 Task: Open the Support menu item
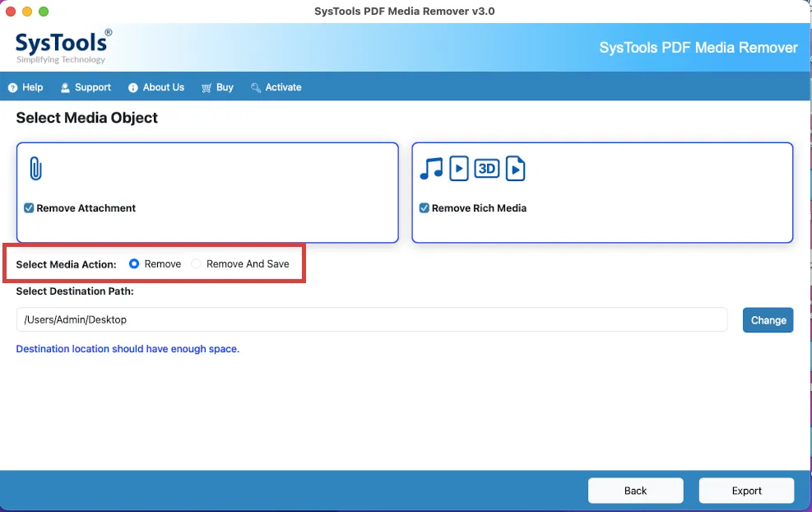pyautogui.click(x=86, y=87)
